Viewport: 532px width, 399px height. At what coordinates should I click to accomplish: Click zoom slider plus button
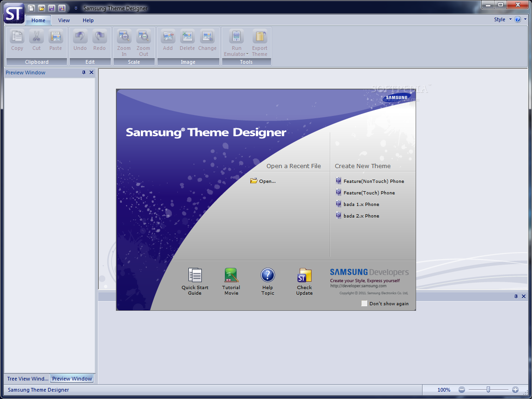coord(515,390)
